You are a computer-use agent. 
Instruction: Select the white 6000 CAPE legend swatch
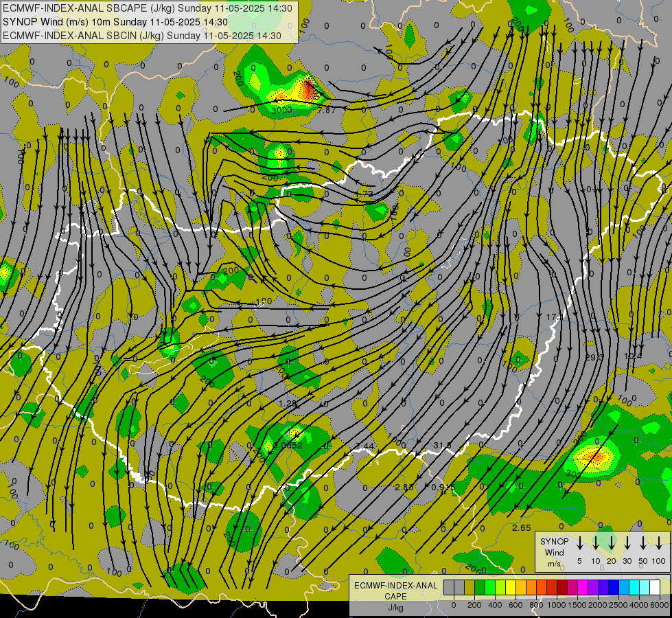click(655, 587)
